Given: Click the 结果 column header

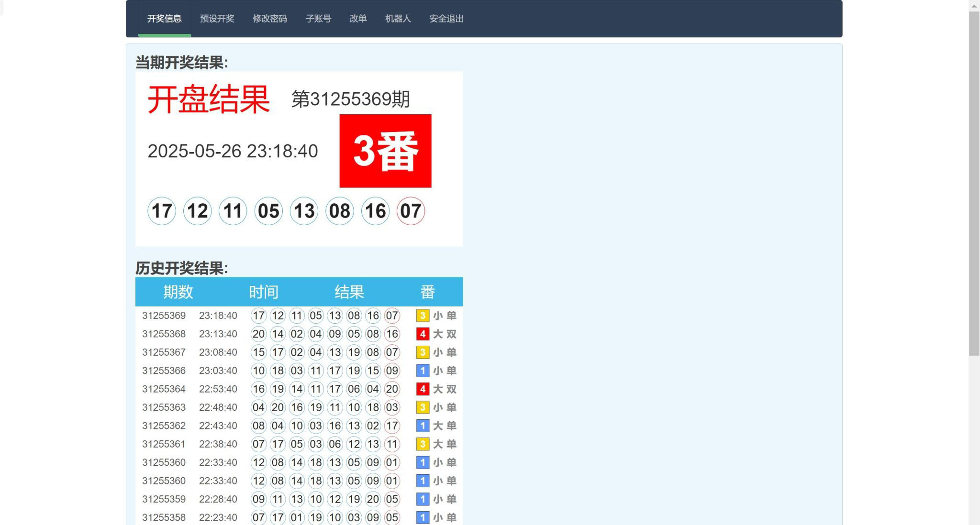Looking at the screenshot, I should coord(349,292).
